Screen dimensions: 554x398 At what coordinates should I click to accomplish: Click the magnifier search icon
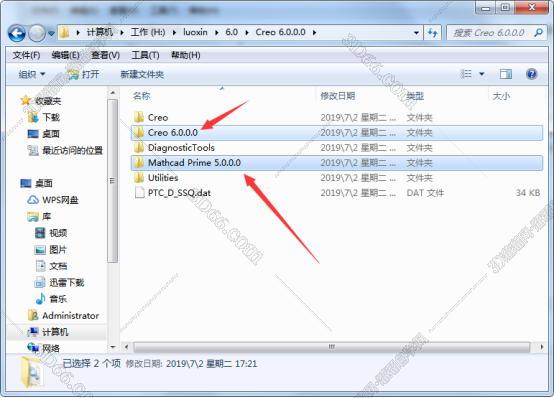[x=538, y=33]
